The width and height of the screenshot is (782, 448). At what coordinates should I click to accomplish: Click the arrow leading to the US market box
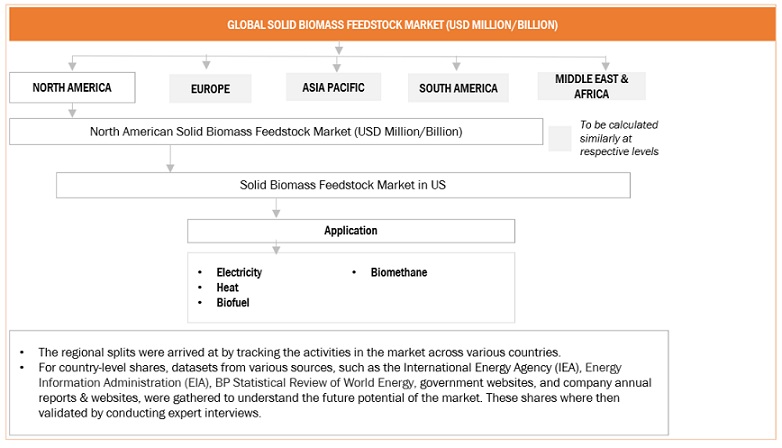[171, 158]
